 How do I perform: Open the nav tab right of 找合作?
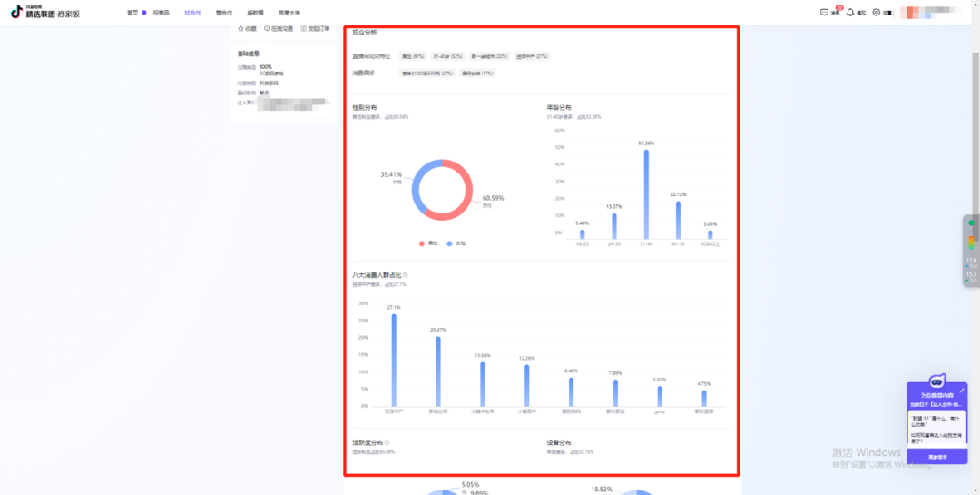pyautogui.click(x=224, y=13)
